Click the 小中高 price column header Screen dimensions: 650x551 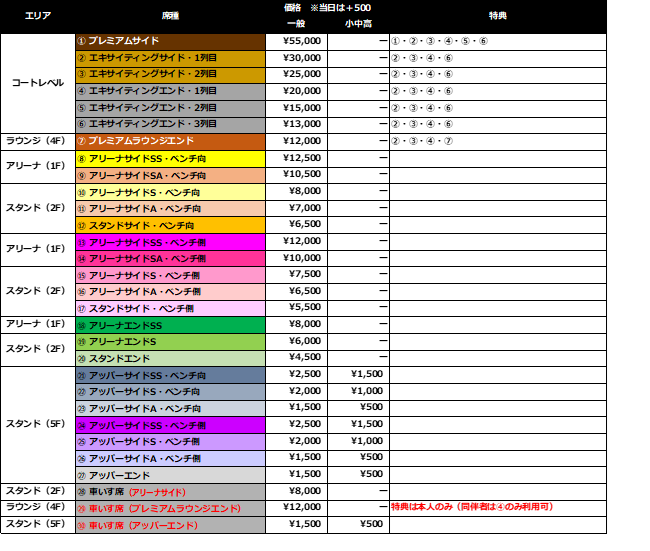(357, 23)
